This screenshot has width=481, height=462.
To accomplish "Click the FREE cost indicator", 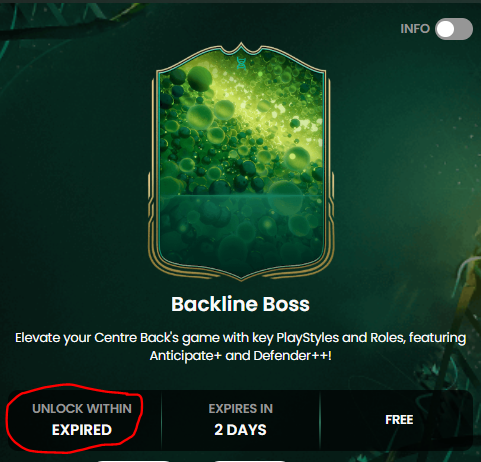I will click(399, 420).
